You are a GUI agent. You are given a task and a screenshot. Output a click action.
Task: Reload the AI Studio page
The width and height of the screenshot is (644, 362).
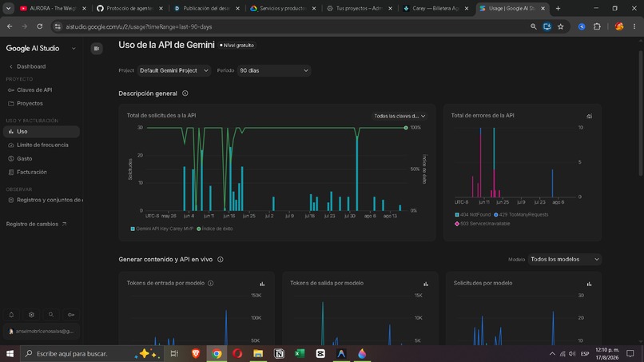point(39,26)
